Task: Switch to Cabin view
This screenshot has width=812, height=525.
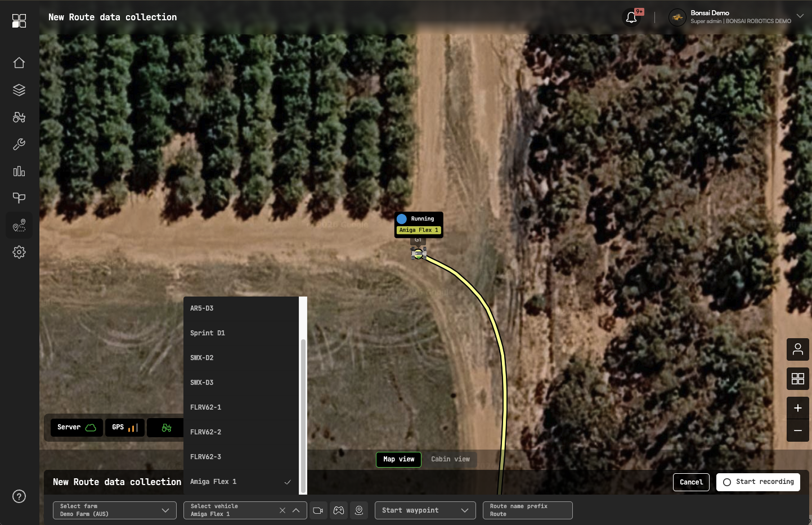Action: coord(450,459)
